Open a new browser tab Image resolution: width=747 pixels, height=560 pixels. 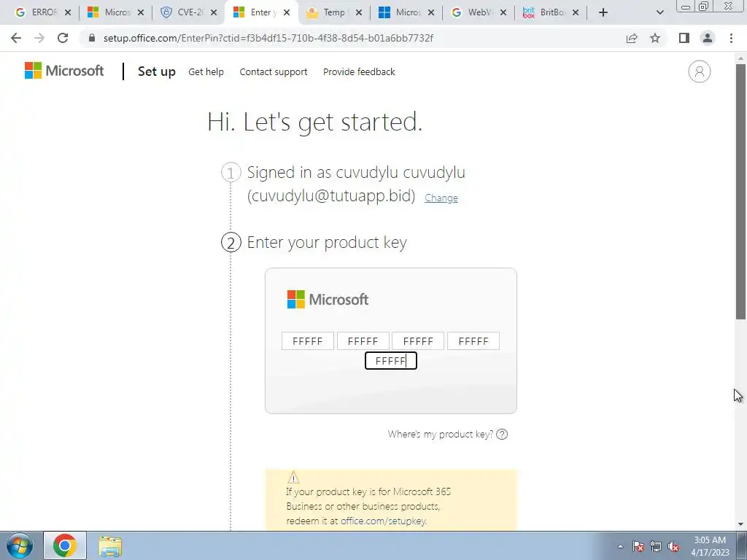603,12
